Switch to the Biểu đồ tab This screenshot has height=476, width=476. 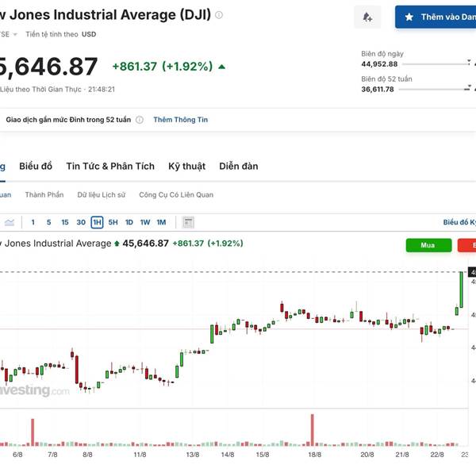click(36, 166)
